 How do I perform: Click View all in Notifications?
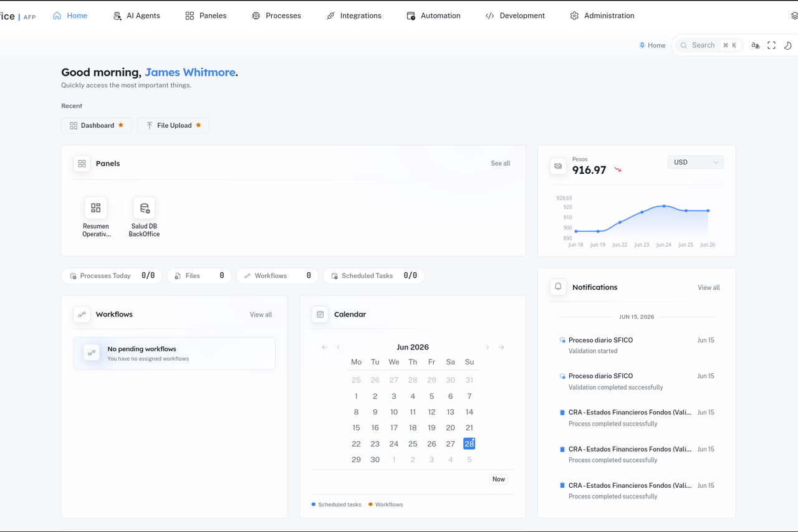(708, 288)
